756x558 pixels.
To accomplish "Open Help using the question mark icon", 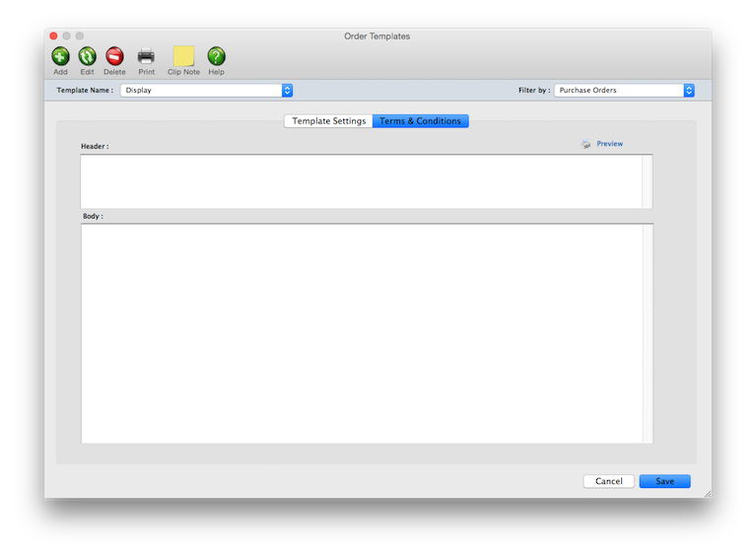I will coord(216,56).
